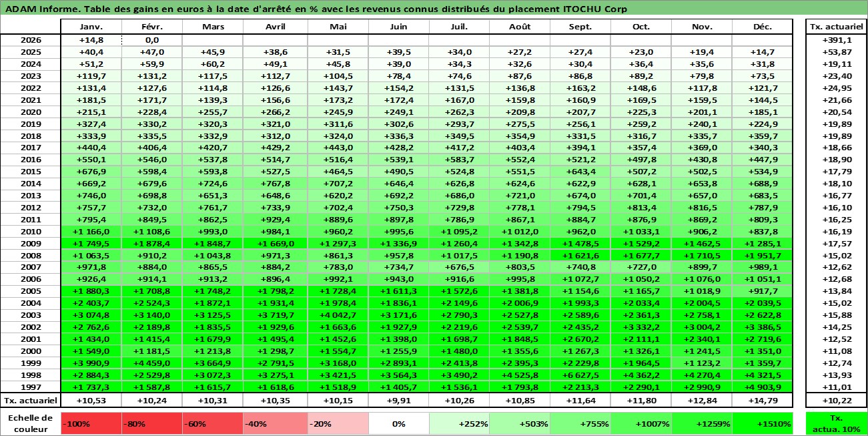Select the 1999 Janv. cell '+3 990,9'
The height and width of the screenshot is (436, 868).
(91, 363)
